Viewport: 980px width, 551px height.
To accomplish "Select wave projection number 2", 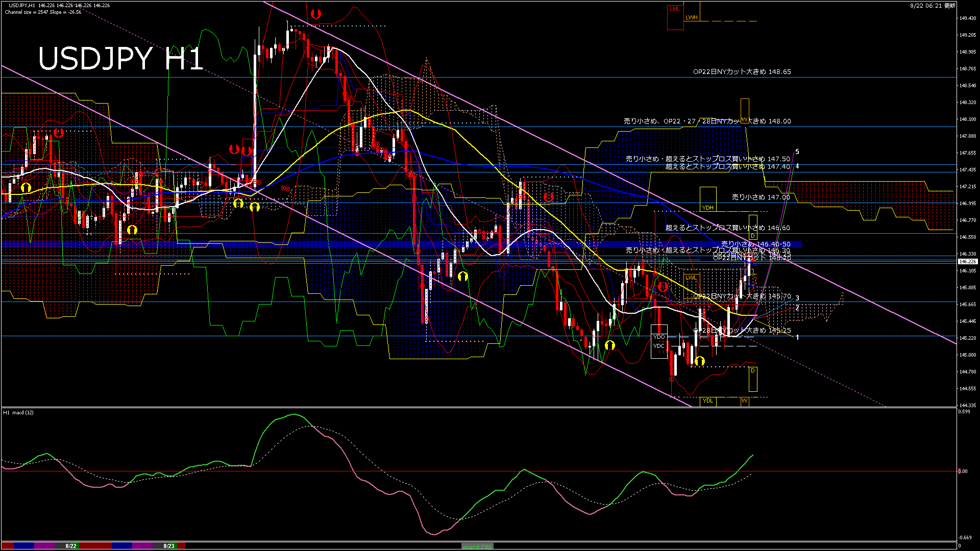I will (x=797, y=308).
